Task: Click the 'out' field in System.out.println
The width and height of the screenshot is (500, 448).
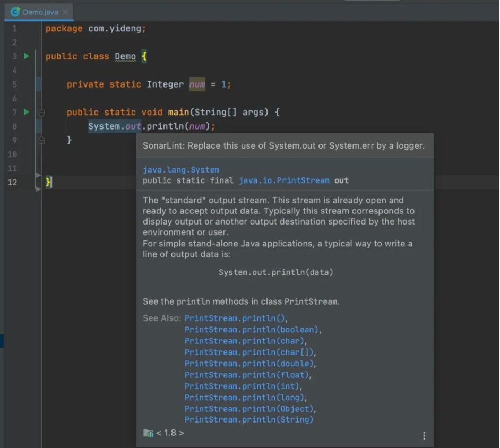Action: 133,126
